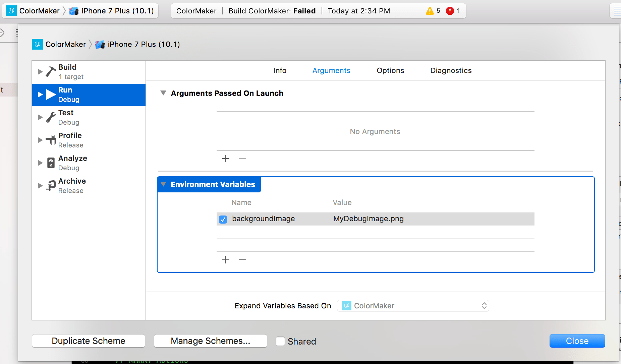This screenshot has height=364, width=621.
Task: Open the Options tab
Action: click(x=390, y=70)
